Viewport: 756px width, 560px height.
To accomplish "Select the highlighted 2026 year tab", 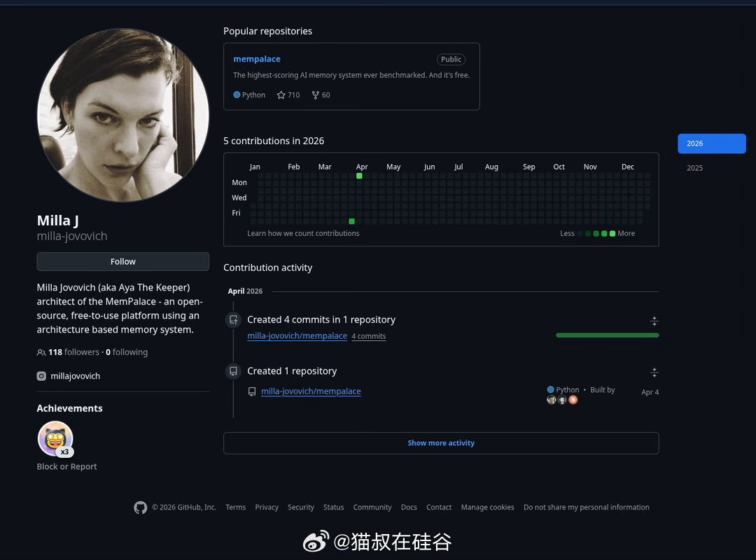I will tap(711, 143).
